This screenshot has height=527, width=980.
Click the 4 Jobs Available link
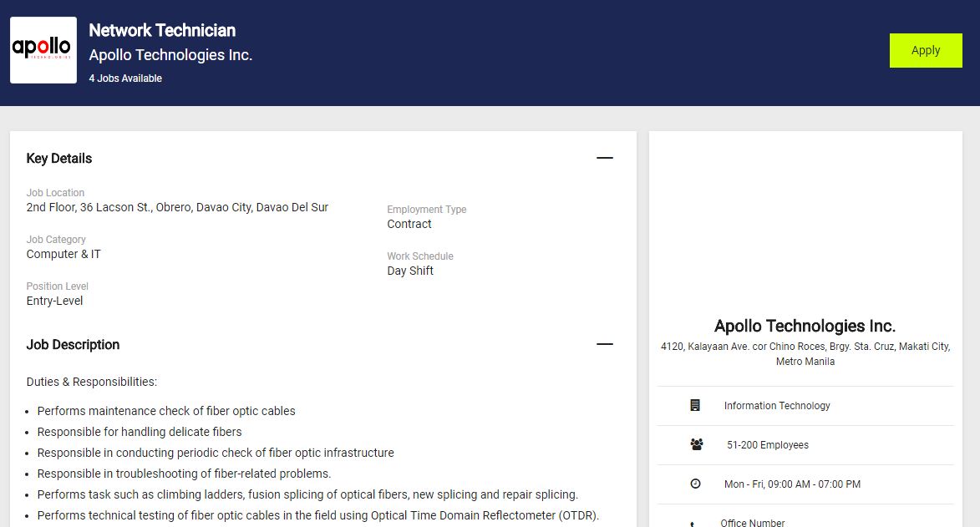coord(125,79)
